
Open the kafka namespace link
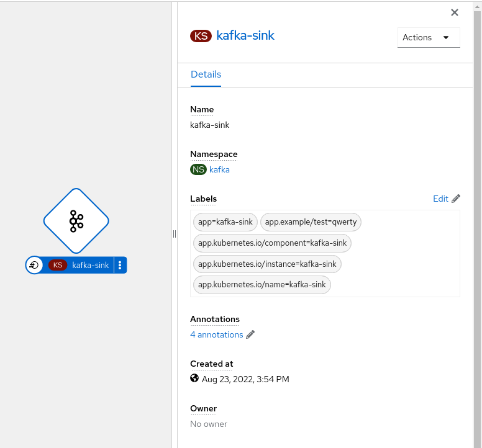coord(219,170)
